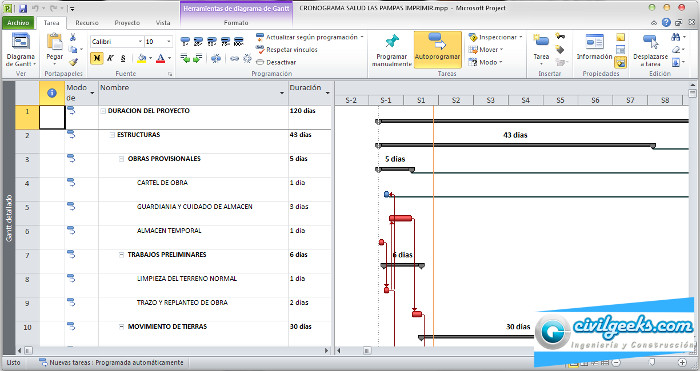Open the Duración column filter arrow
This screenshot has height=371, width=700.
pyautogui.click(x=328, y=93)
